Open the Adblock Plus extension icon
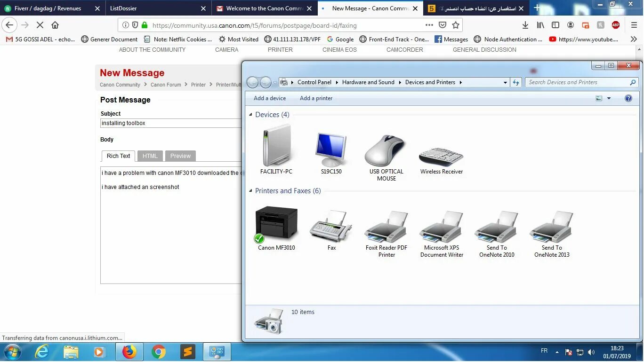 point(616,25)
